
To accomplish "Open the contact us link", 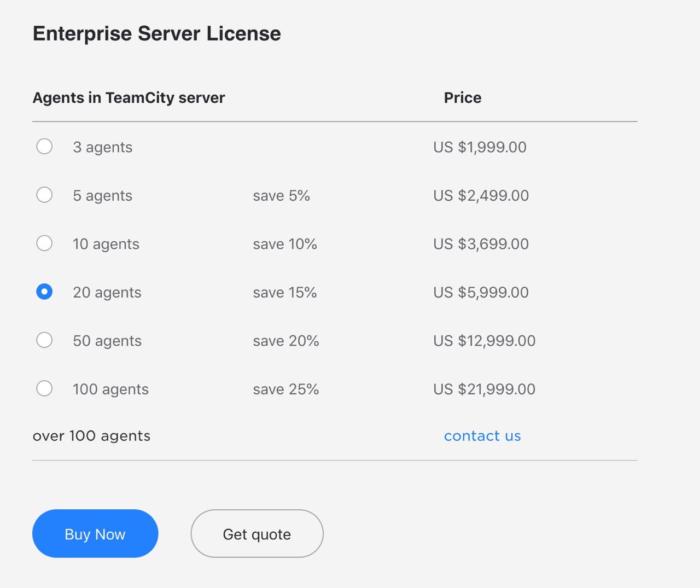I will (482, 436).
